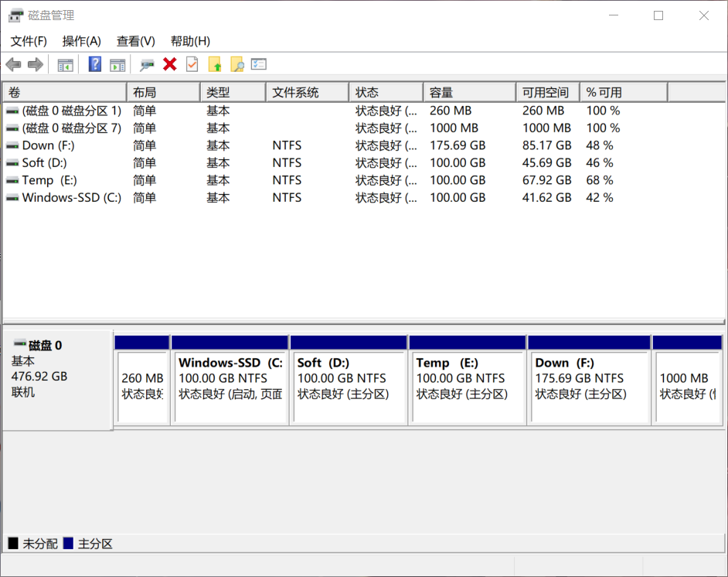The height and width of the screenshot is (577, 728).
Task: Click drive icon of 磁盘分区 1 row
Action: pyautogui.click(x=12, y=111)
